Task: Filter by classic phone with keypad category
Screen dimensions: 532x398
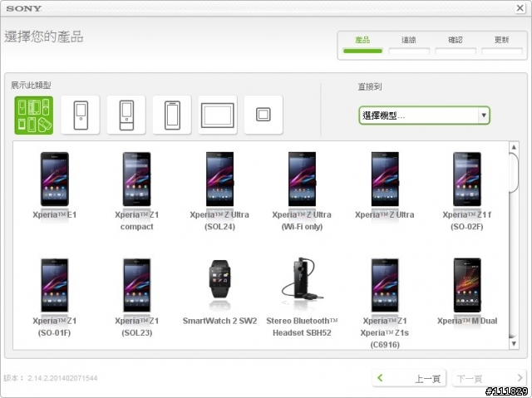Action: [x=81, y=115]
